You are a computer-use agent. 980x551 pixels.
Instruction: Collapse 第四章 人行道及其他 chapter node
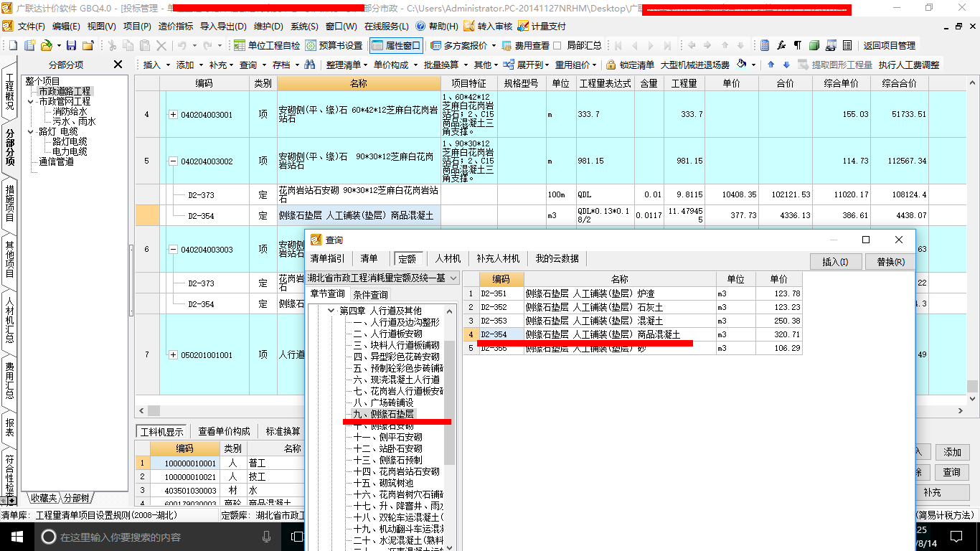pyautogui.click(x=331, y=311)
